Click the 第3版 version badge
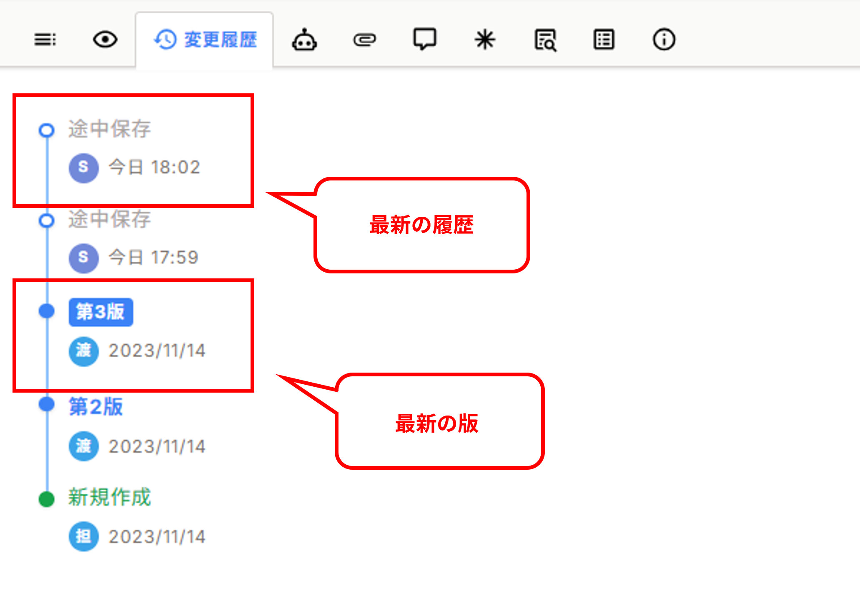 [101, 312]
